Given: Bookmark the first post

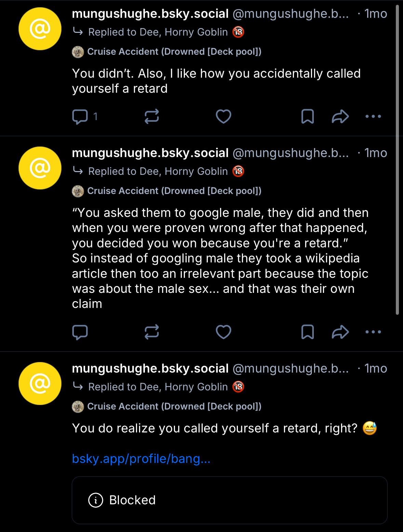Looking at the screenshot, I should coord(307,117).
